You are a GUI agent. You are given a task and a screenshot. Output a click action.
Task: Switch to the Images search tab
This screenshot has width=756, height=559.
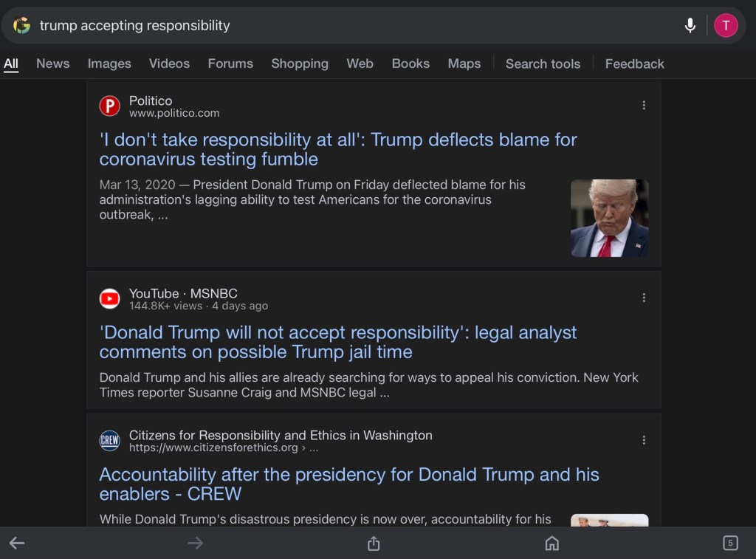109,64
